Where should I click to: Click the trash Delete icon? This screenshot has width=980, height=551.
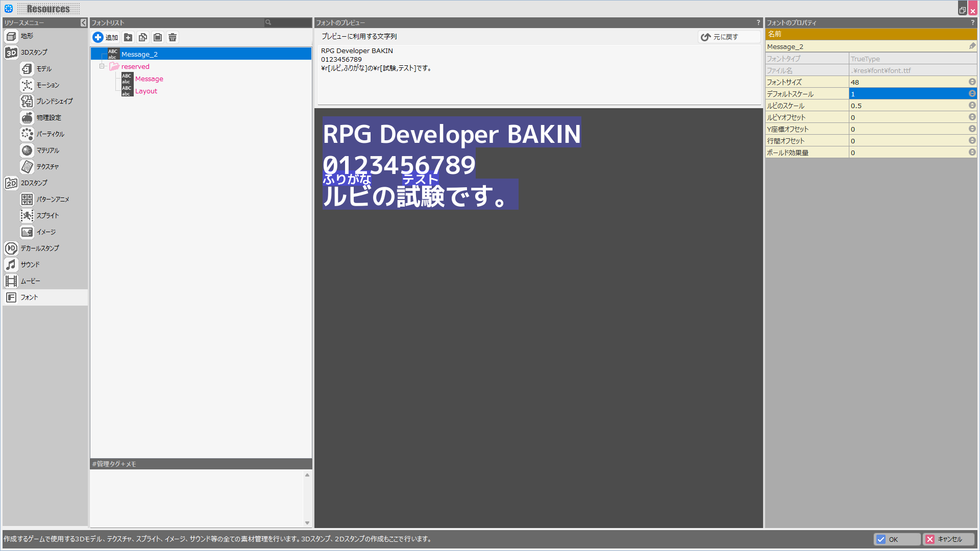click(x=173, y=37)
